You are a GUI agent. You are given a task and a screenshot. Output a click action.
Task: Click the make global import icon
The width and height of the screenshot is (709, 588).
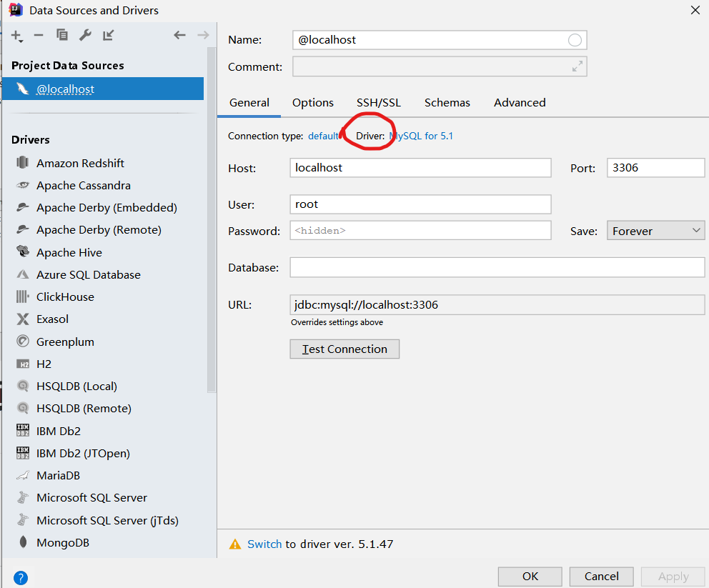click(x=108, y=35)
